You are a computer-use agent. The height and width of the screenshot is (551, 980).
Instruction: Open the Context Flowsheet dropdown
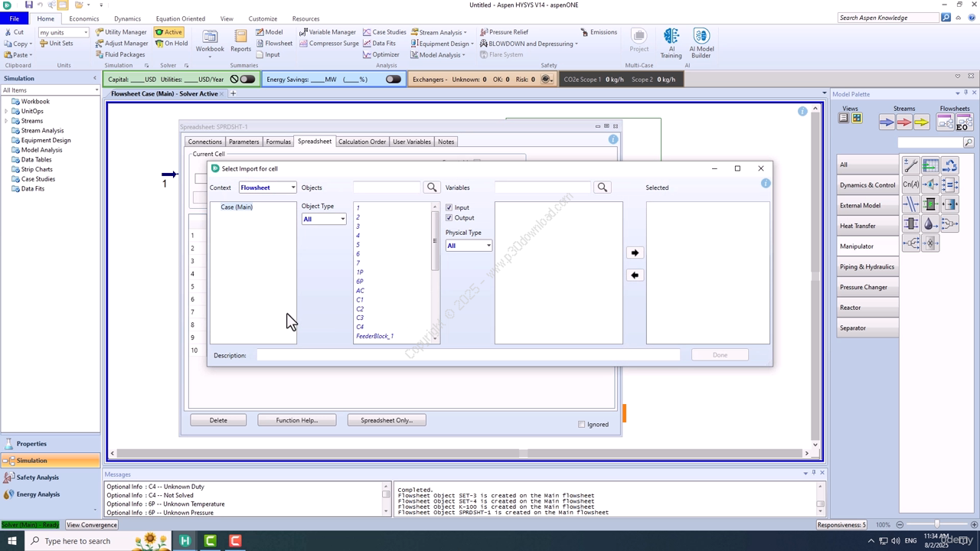[x=267, y=187]
